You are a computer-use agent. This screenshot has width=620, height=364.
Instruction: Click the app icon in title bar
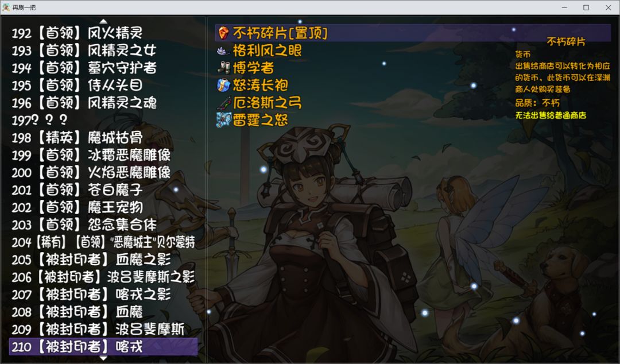[x=6, y=7]
